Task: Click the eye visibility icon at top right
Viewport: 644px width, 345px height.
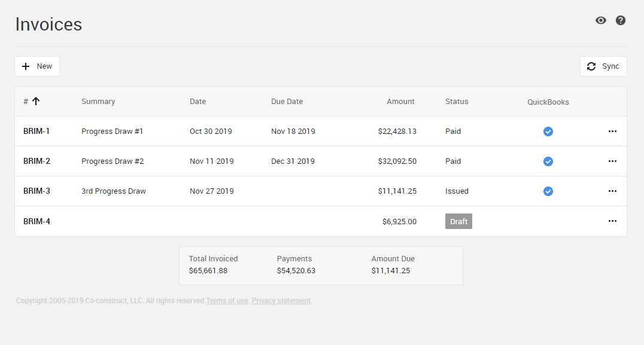Action: (601, 20)
